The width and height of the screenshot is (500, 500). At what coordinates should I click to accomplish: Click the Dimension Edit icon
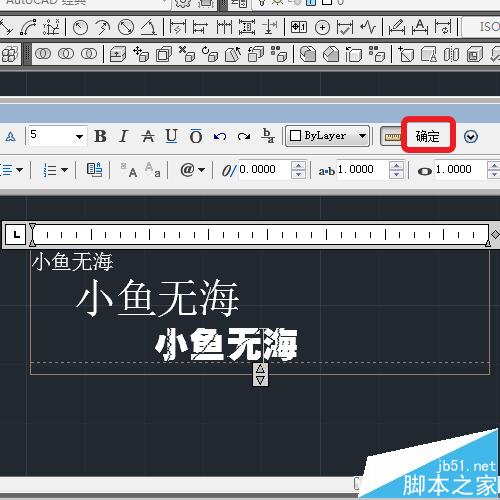397,27
